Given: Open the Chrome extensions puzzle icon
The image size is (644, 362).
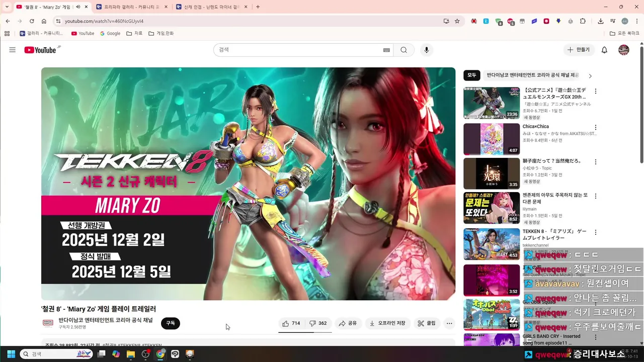Looking at the screenshot, I should tap(583, 21).
